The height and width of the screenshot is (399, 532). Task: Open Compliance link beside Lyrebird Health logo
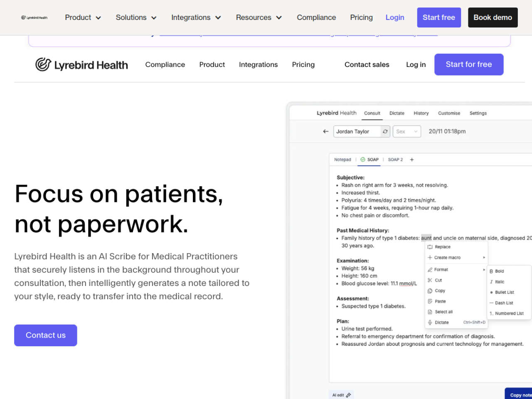point(165,64)
